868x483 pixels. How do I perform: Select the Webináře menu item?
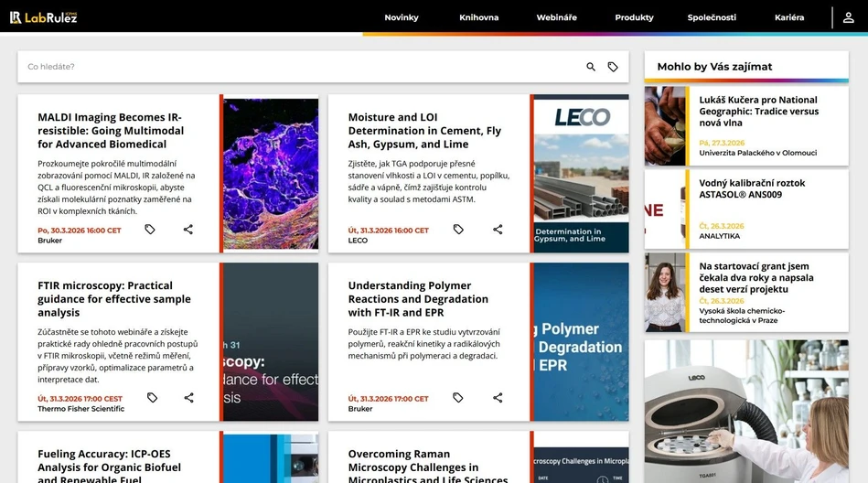pyautogui.click(x=556, y=17)
